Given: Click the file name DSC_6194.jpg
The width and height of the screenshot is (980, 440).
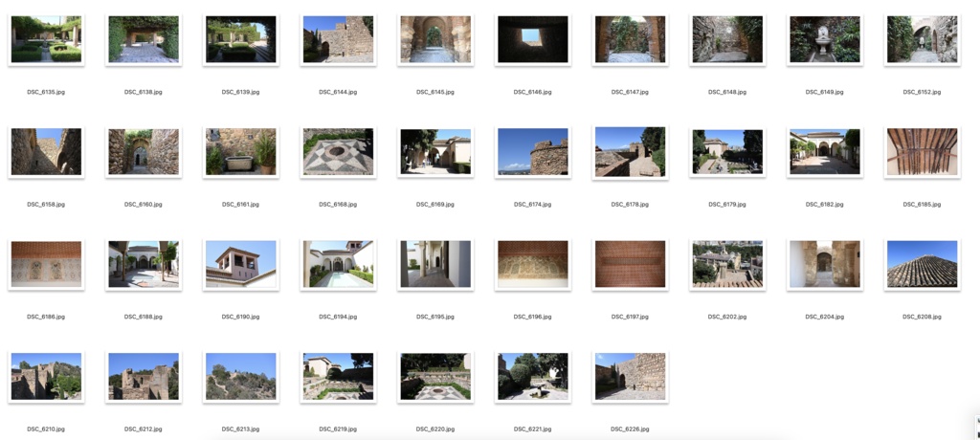Looking at the screenshot, I should (x=338, y=317).
